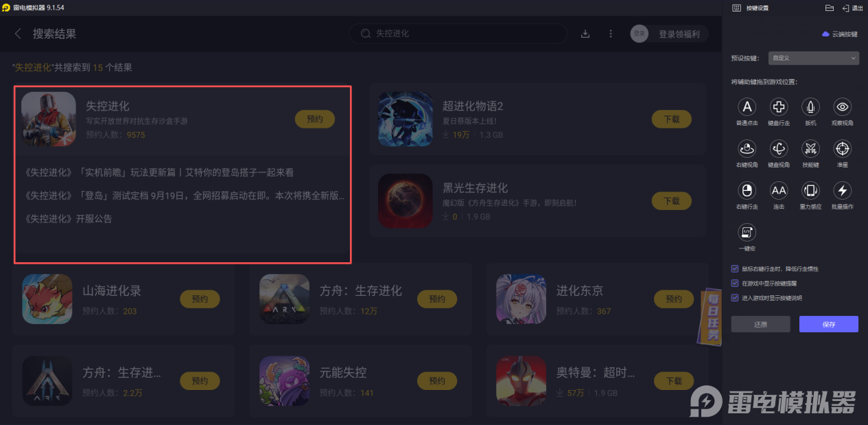This screenshot has height=425, width=868.
Task: Open the 预设按键 自定义 dropdown
Action: (813, 58)
